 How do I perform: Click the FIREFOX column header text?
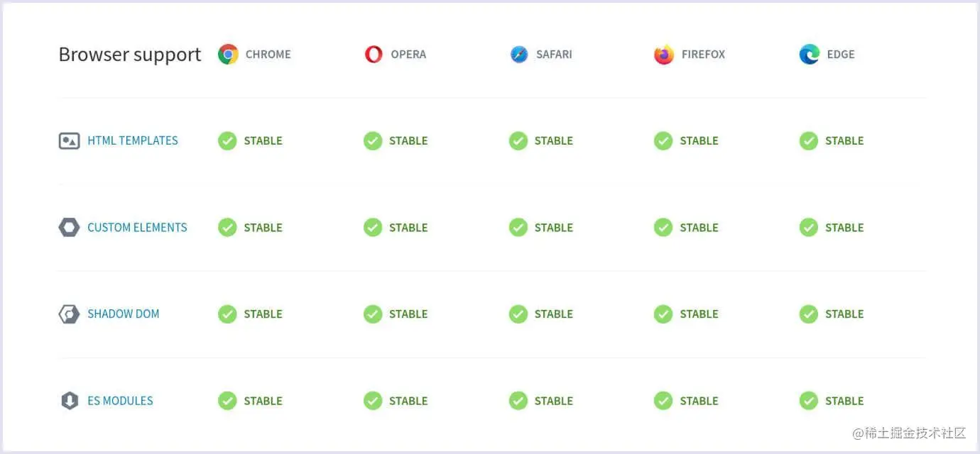tap(703, 54)
